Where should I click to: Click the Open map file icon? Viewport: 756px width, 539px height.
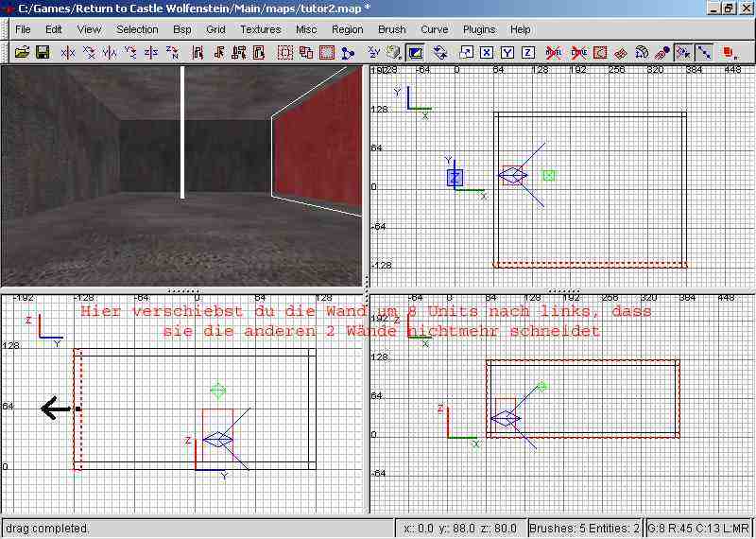[x=22, y=52]
